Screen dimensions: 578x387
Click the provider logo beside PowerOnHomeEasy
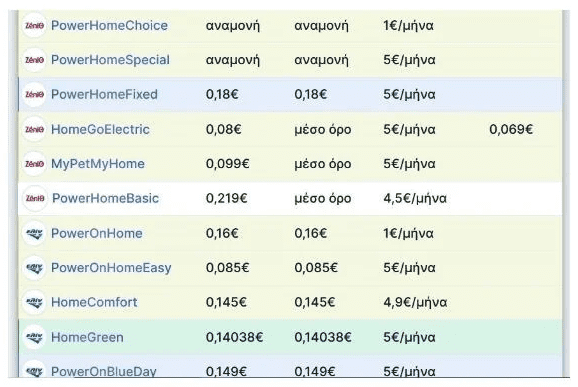pyautogui.click(x=34, y=268)
